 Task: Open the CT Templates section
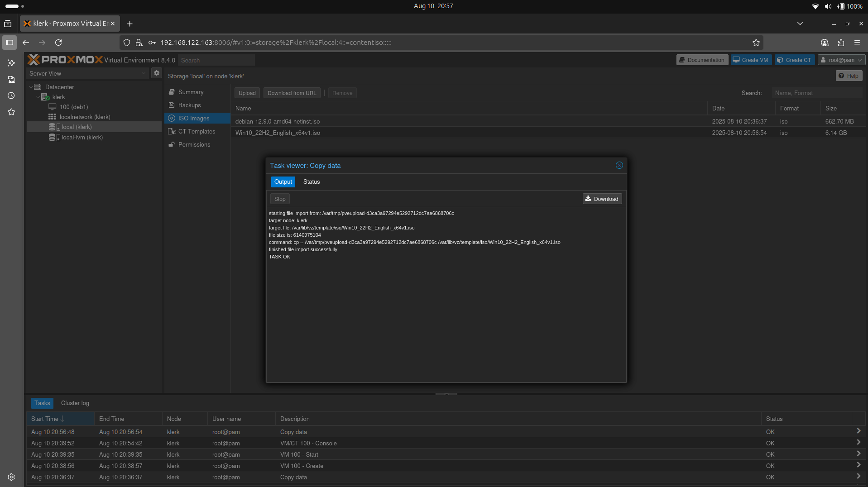196,131
